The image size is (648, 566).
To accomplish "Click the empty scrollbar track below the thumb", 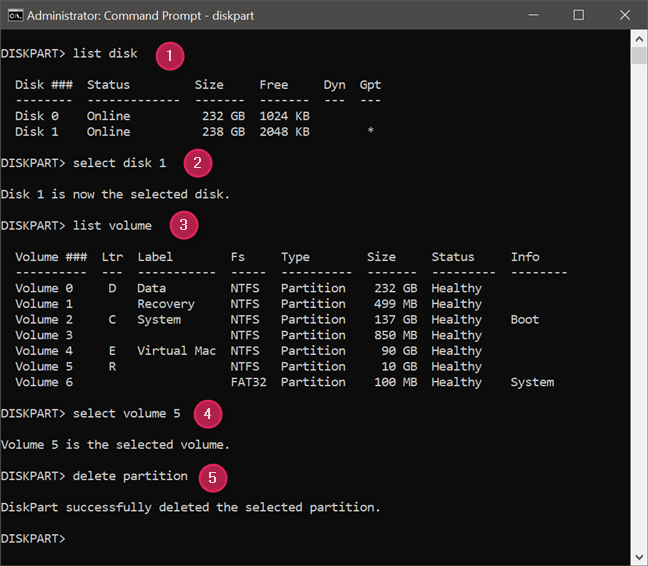I will tap(639, 300).
